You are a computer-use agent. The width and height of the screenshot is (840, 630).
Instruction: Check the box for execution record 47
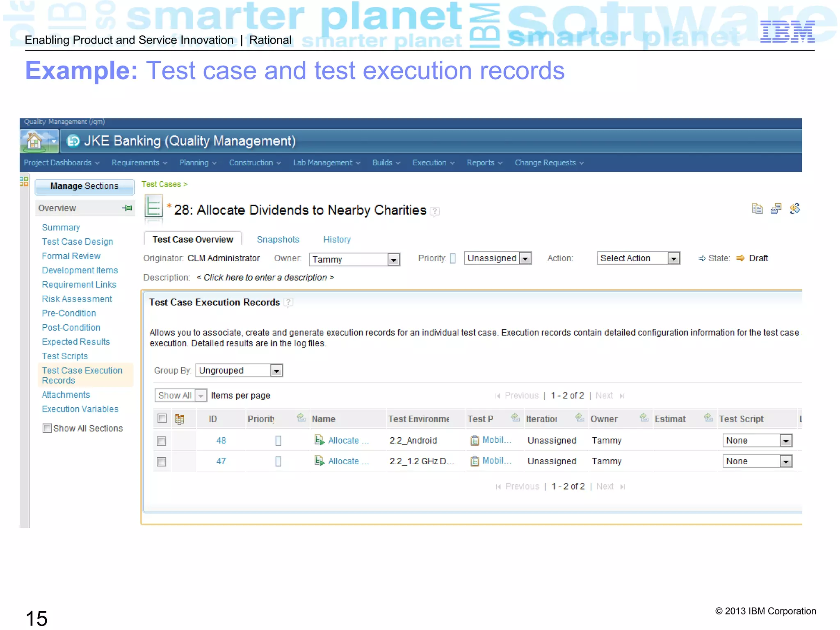pos(162,462)
